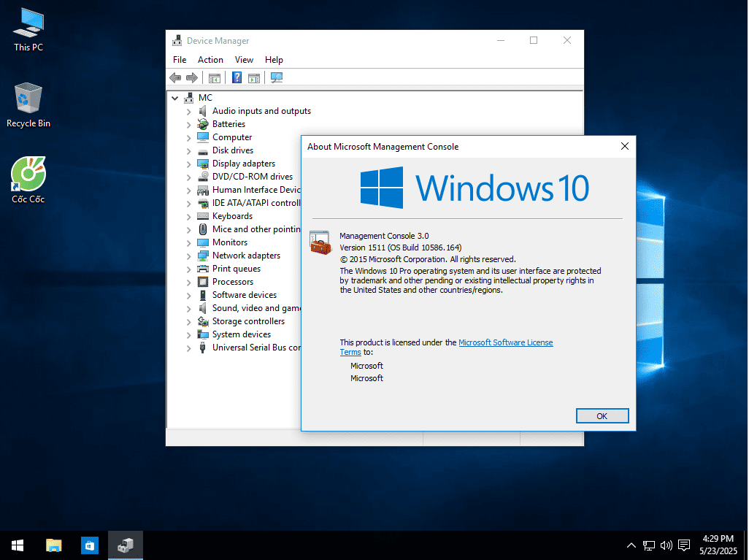Image resolution: width=749 pixels, height=560 pixels.
Task: Select the Universal Serial Bus controllers icon
Action: tap(203, 348)
